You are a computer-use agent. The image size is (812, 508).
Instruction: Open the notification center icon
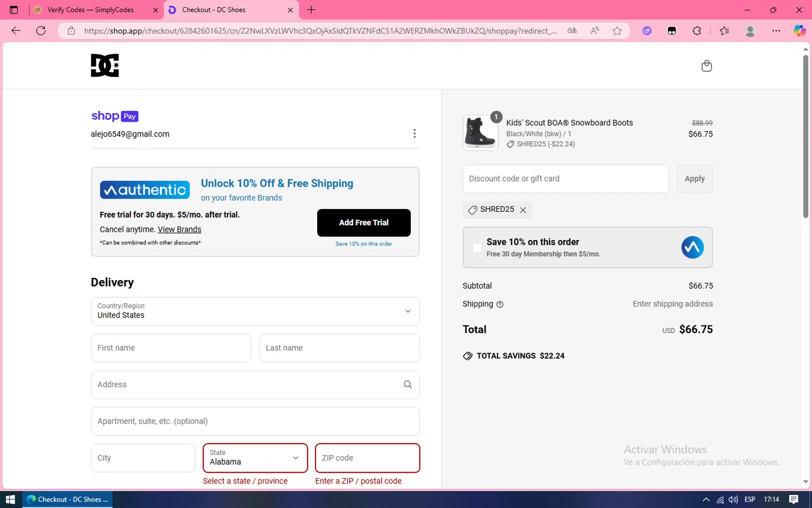pyautogui.click(x=793, y=499)
